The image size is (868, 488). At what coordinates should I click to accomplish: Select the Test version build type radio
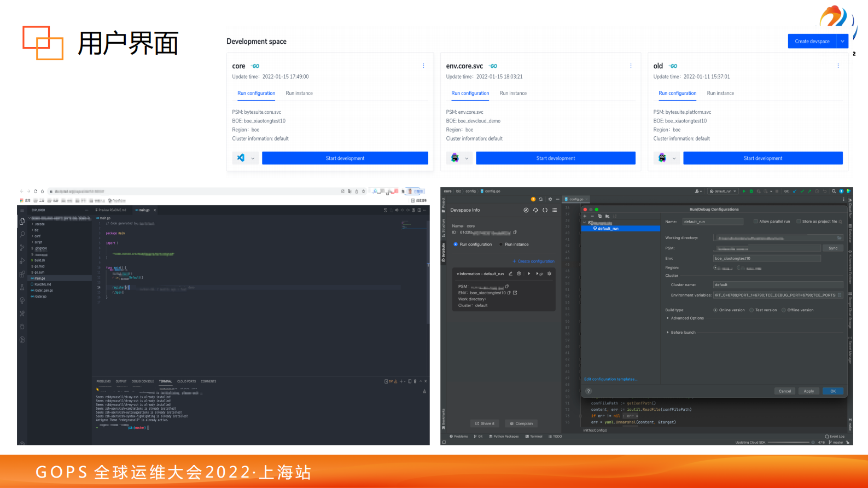(x=752, y=310)
